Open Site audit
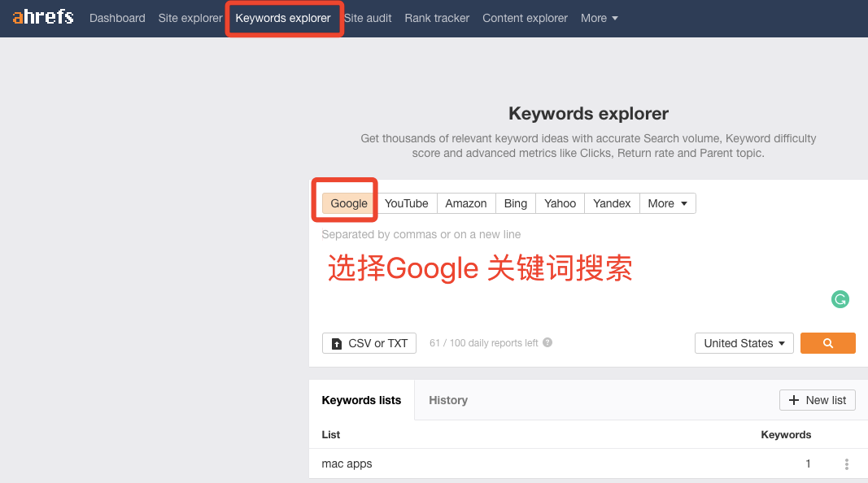 point(368,18)
